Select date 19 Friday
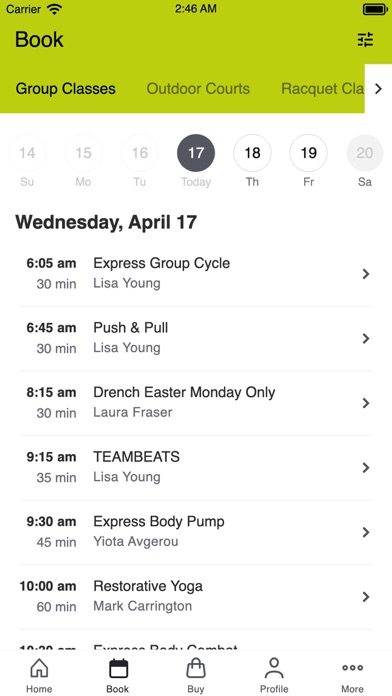Image resolution: width=392 pixels, height=696 pixels. (x=309, y=153)
